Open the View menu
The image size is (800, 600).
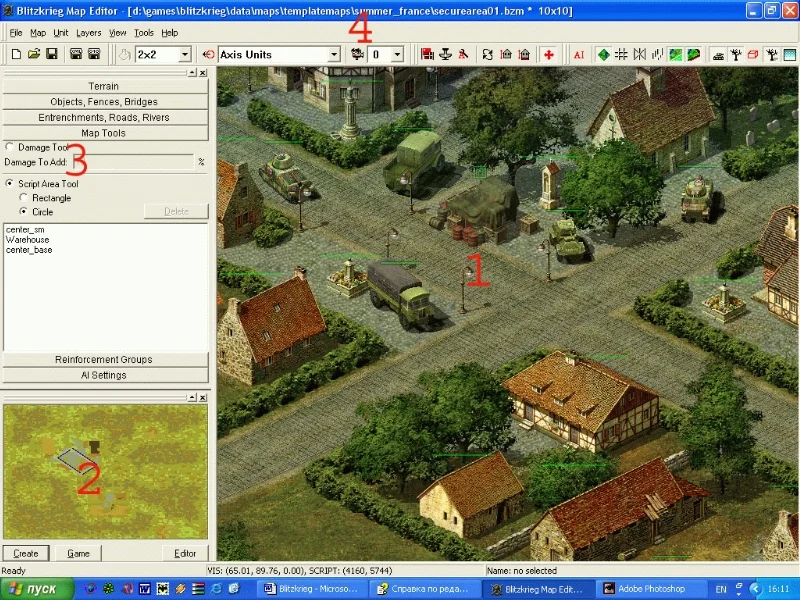[x=117, y=33]
